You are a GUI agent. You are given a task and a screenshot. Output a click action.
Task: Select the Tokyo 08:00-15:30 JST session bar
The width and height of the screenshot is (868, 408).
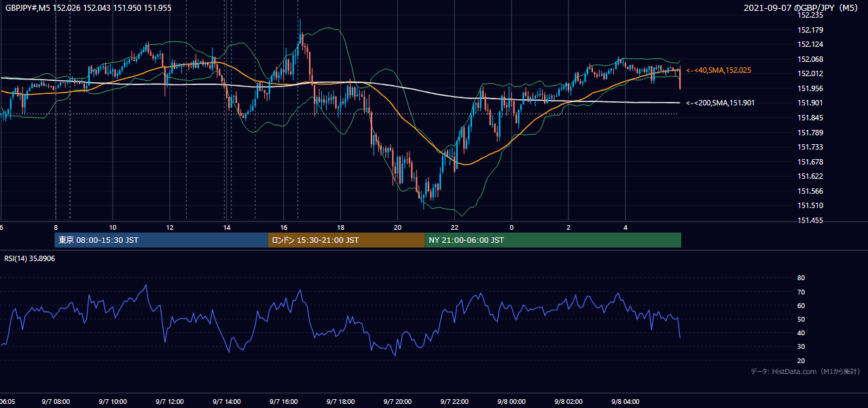[162, 240]
